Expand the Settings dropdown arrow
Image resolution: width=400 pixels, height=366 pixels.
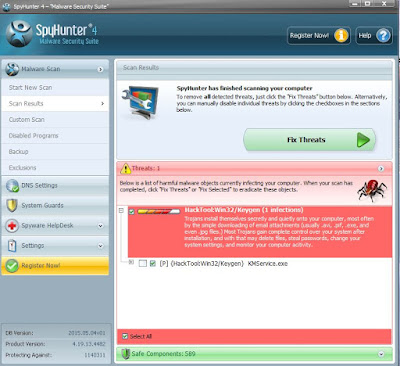[100, 246]
